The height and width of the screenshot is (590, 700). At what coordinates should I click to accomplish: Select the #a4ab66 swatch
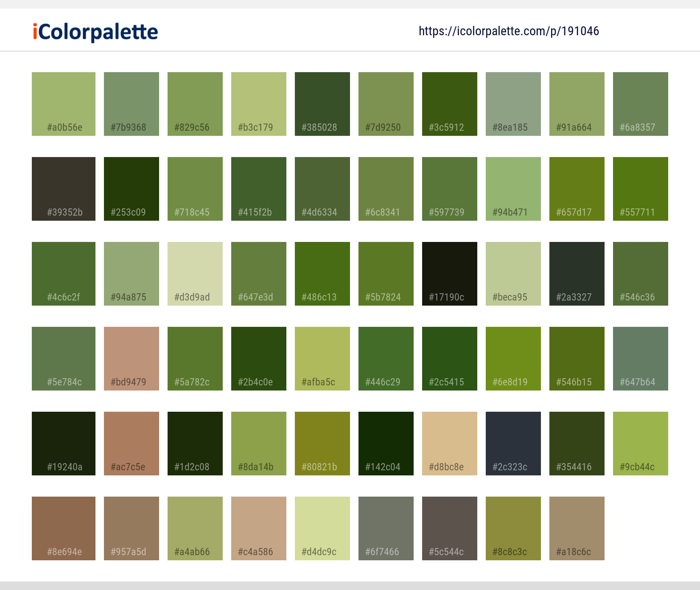(x=195, y=528)
